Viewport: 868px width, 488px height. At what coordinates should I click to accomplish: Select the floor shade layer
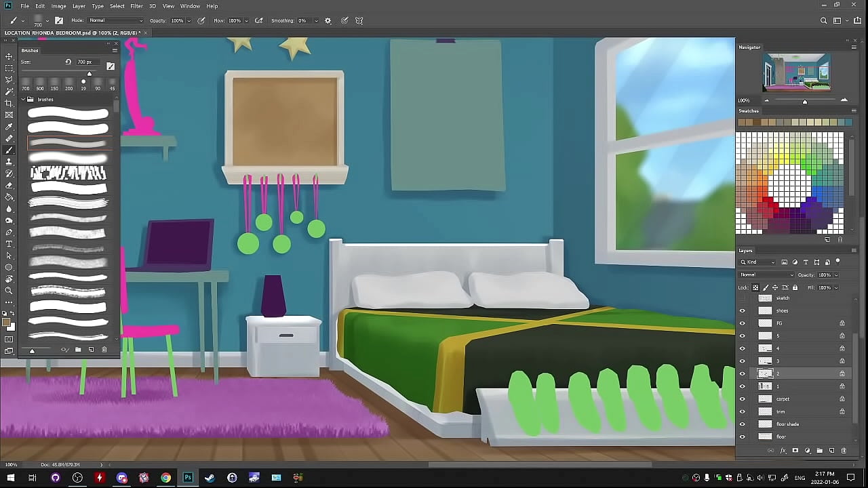tap(788, 424)
